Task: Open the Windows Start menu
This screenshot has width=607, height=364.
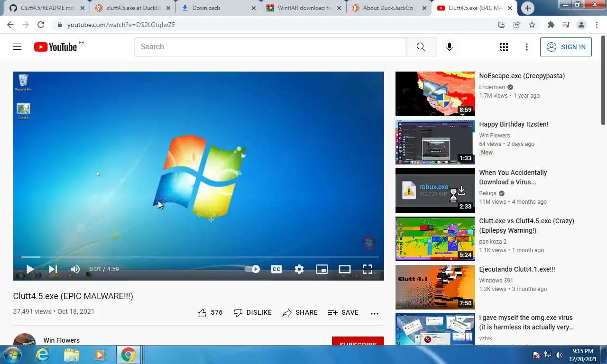Action: tap(12, 355)
